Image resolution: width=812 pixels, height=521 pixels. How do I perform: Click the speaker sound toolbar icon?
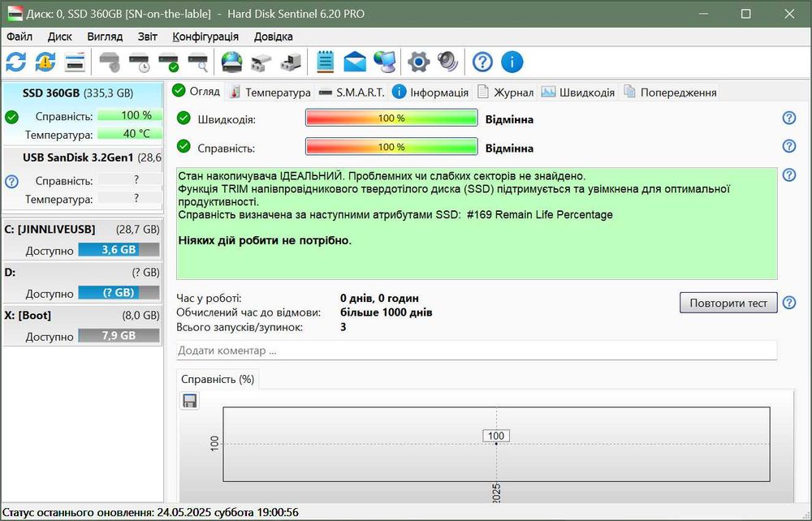pyautogui.click(x=448, y=62)
